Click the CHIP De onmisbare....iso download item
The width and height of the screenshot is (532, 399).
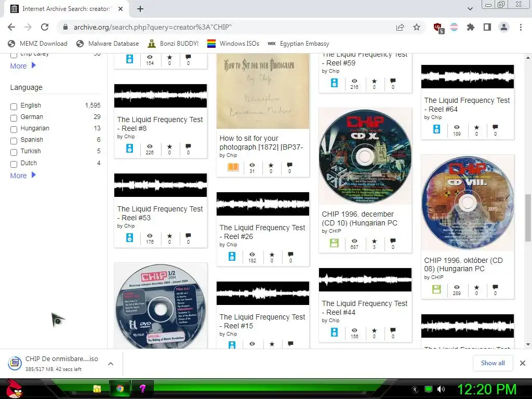pos(62,363)
